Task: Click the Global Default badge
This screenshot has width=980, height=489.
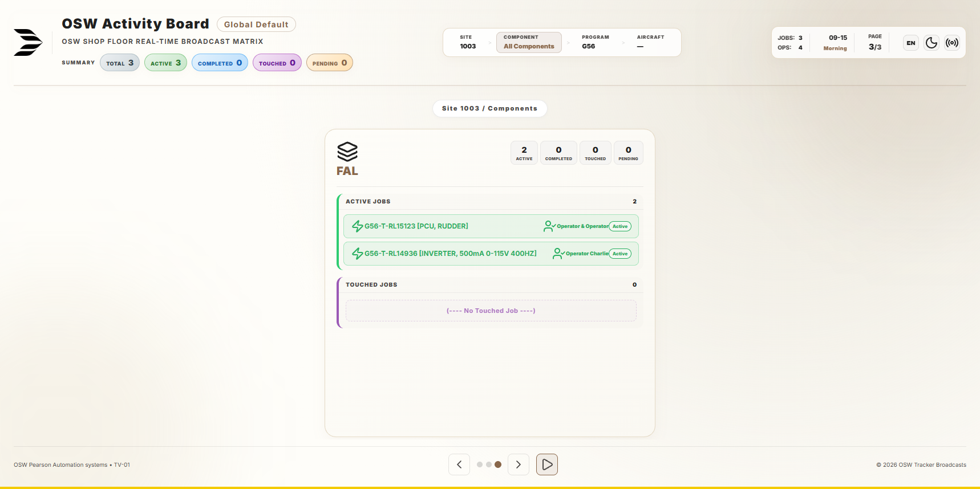Action: point(256,25)
